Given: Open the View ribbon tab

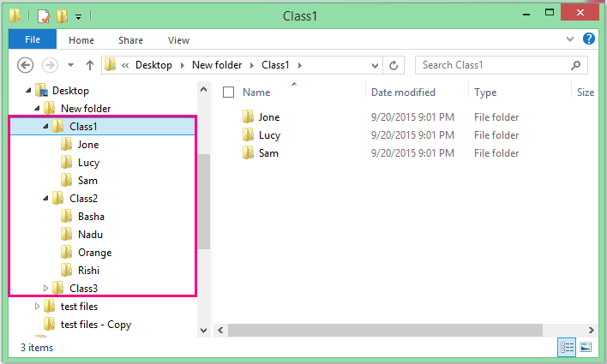Looking at the screenshot, I should coord(178,40).
